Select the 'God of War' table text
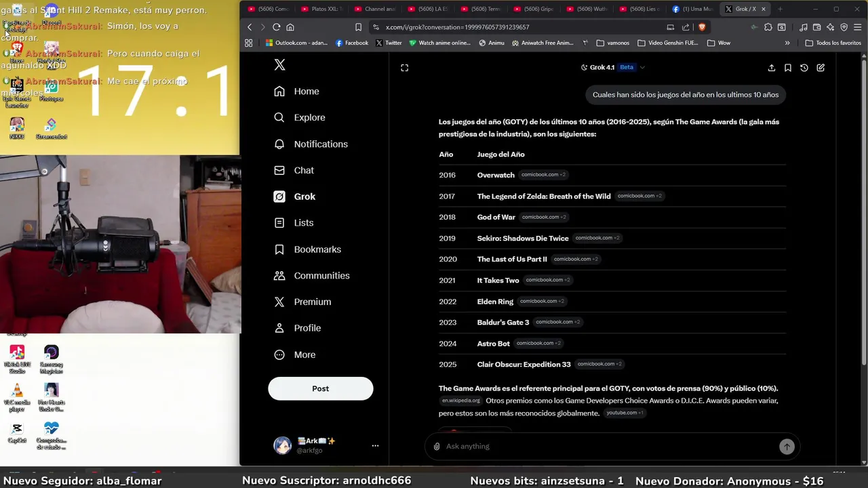This screenshot has height=488, width=868. coord(496,217)
